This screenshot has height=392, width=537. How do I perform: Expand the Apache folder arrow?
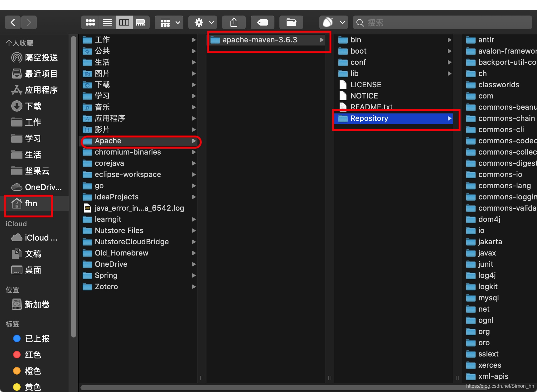tap(194, 141)
